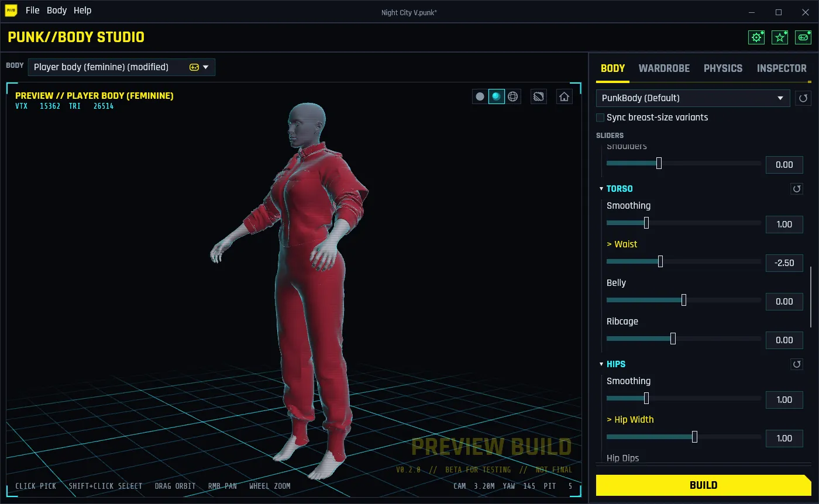Click the Ribcage slider handle
This screenshot has height=504, width=819.
(x=673, y=339)
